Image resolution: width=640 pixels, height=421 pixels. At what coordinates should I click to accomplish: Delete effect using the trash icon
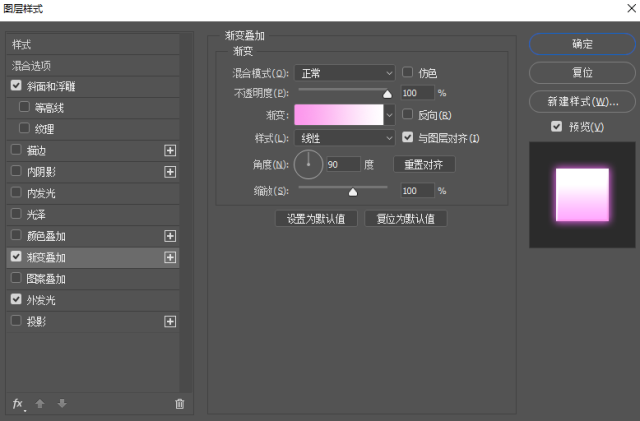180,404
